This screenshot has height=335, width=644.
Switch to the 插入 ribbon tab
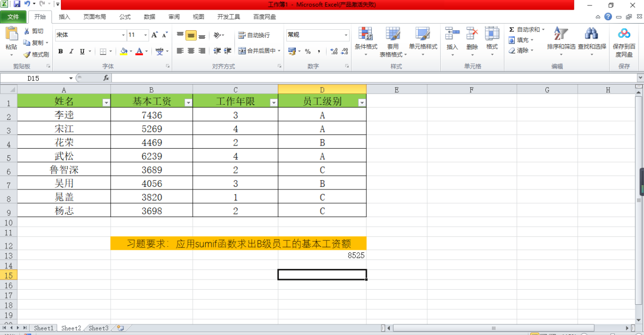tap(64, 17)
